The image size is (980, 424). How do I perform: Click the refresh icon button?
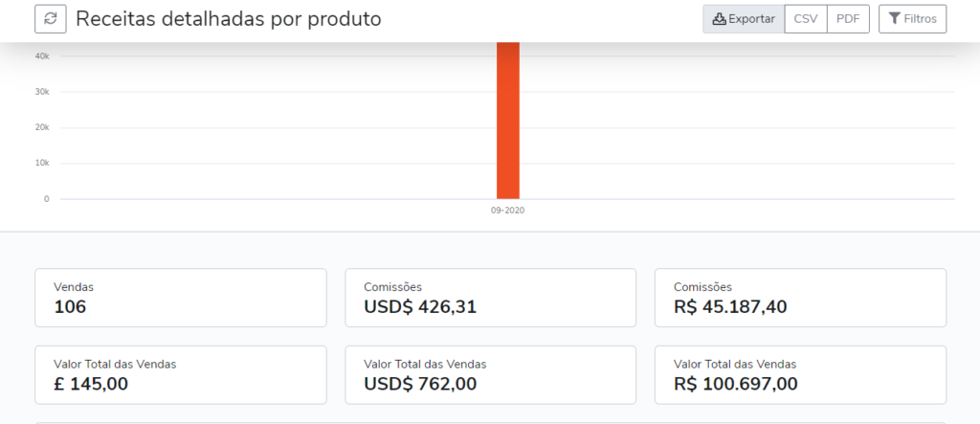[51, 19]
